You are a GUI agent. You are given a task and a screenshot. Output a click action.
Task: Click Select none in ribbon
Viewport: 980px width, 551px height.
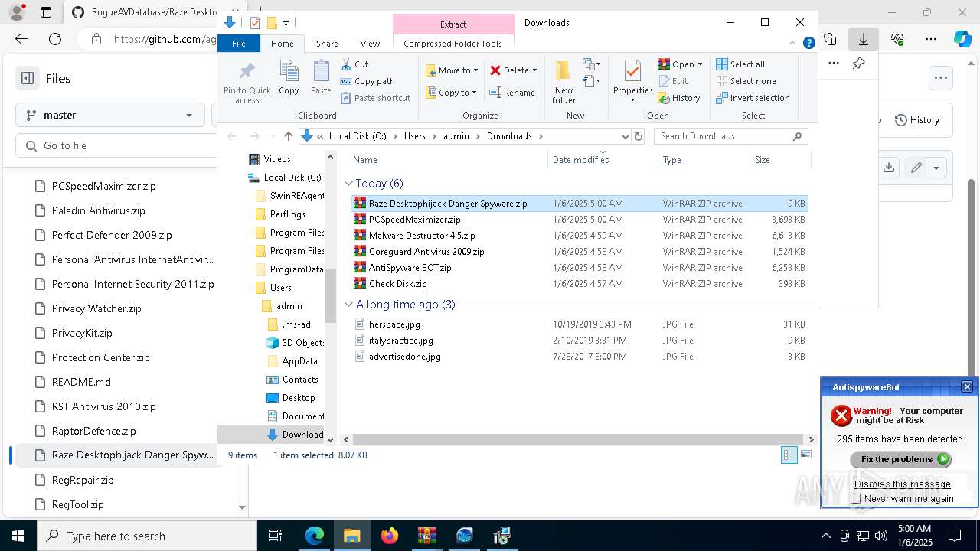click(746, 81)
